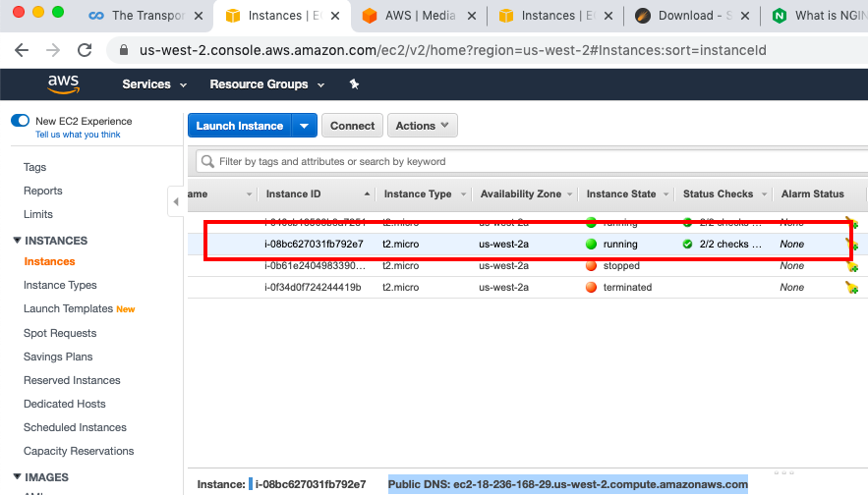Open Instance Types in the sidebar
This screenshot has height=495, width=868.
[x=60, y=286]
